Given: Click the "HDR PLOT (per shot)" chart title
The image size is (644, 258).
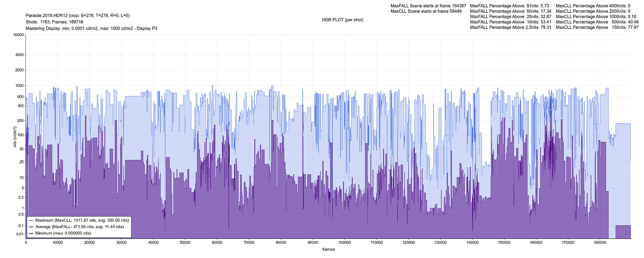Looking at the screenshot, I should click(342, 20).
